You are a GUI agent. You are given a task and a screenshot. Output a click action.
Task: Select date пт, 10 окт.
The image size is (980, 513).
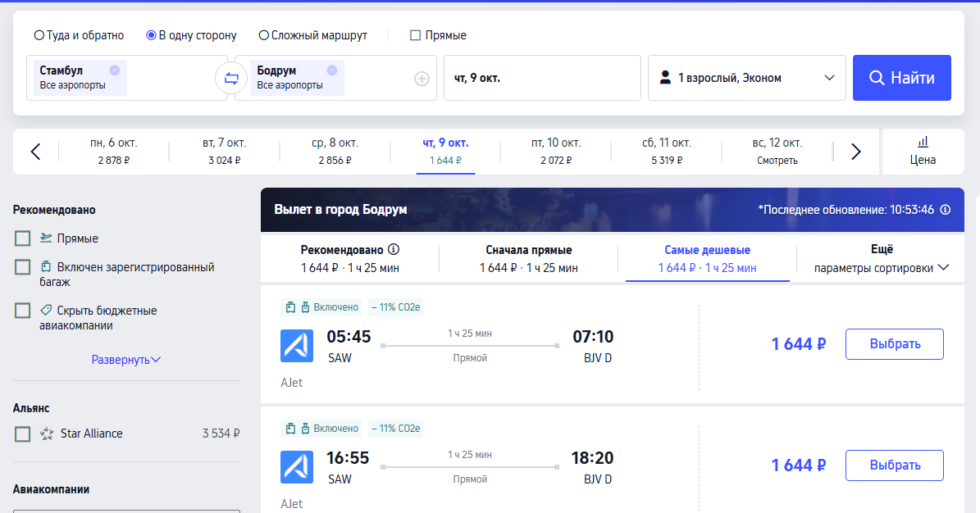pyautogui.click(x=556, y=152)
